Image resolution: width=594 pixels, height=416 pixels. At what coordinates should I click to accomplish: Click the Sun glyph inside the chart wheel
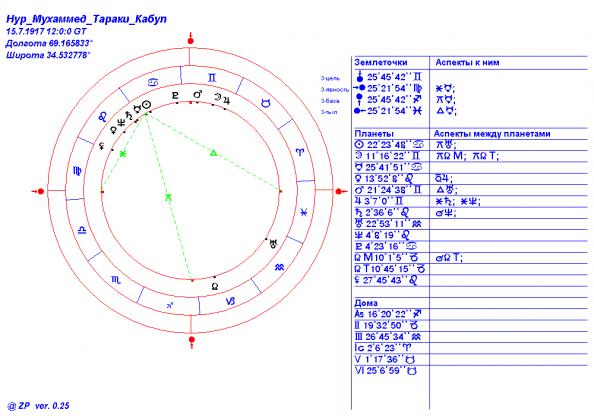(x=147, y=105)
